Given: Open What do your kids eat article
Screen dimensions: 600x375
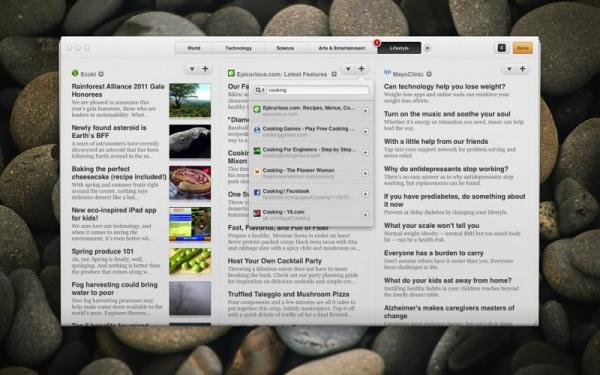Looking at the screenshot, I should 448,280.
